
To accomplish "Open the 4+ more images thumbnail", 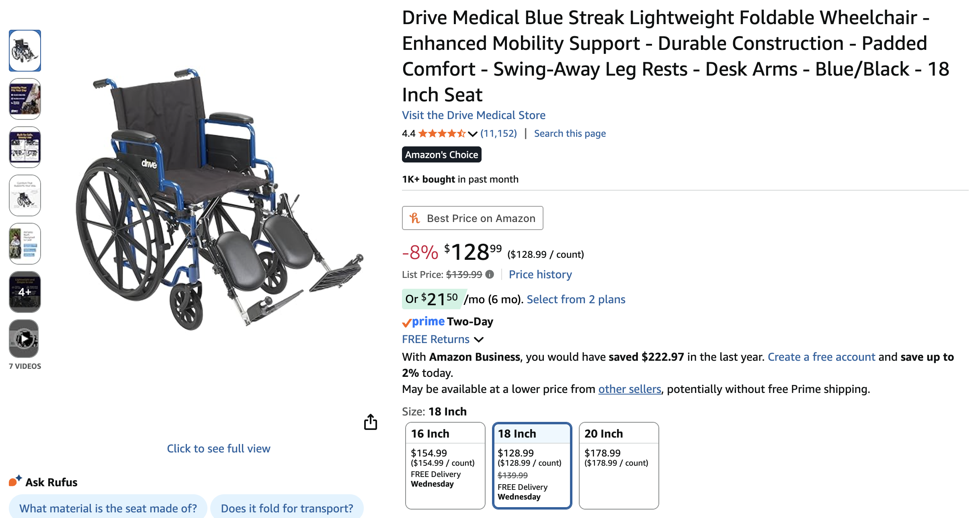I will [25, 292].
